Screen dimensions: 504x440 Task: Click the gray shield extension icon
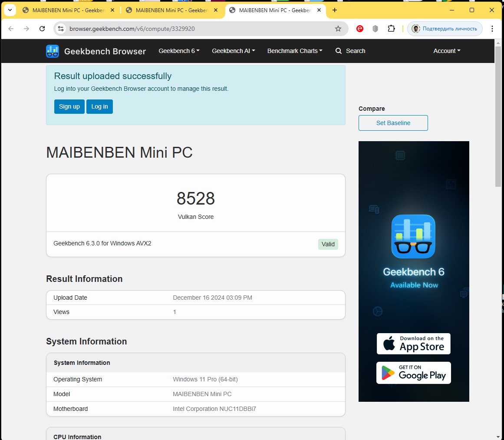pyautogui.click(x=375, y=29)
